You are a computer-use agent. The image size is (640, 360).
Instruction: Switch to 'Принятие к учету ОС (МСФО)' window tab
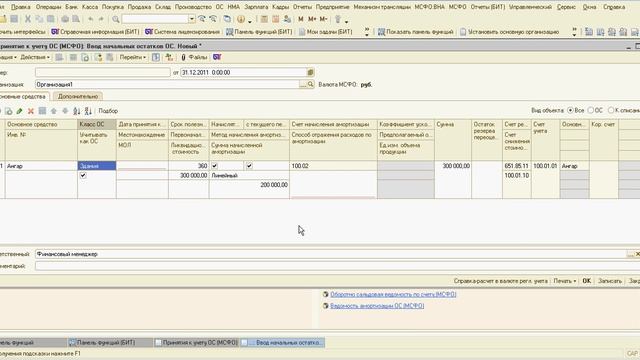196,342
